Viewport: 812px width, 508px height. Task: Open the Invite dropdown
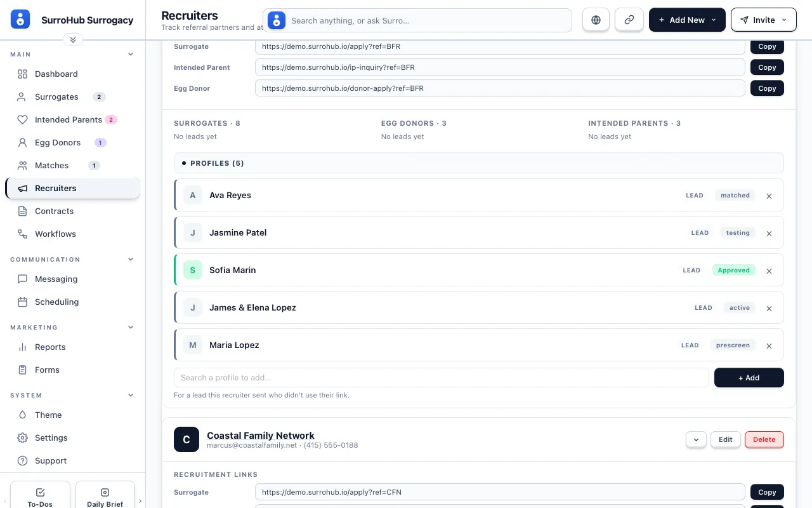point(764,20)
